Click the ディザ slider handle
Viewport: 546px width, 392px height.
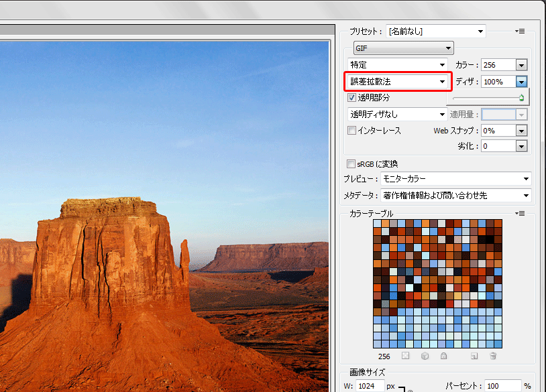pos(521,98)
